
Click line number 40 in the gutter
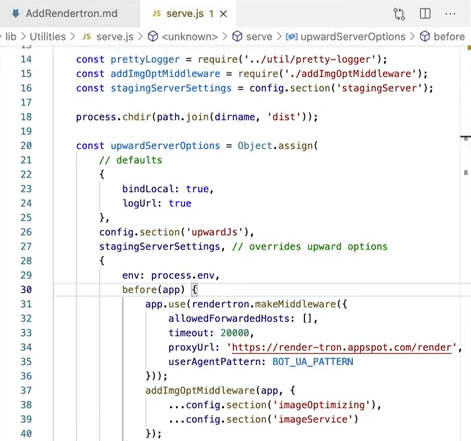(26, 434)
